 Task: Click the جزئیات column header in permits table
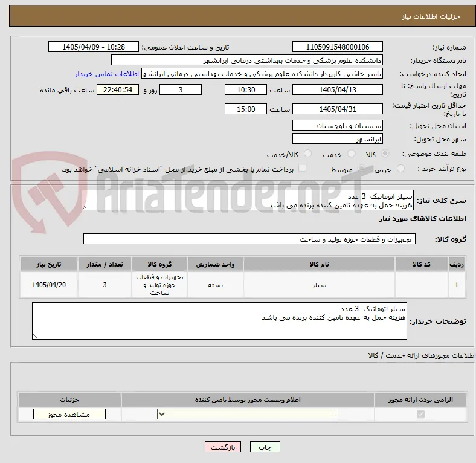tap(70, 400)
